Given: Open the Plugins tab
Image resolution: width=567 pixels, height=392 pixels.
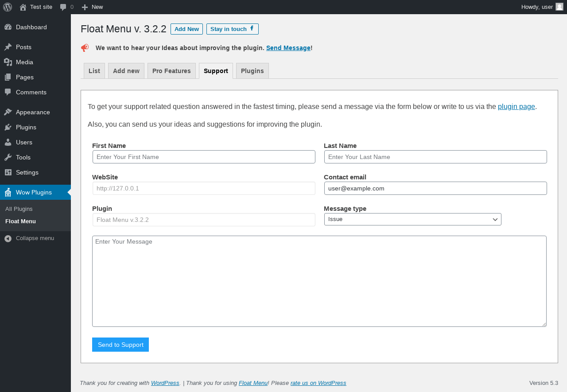Looking at the screenshot, I should (x=252, y=71).
